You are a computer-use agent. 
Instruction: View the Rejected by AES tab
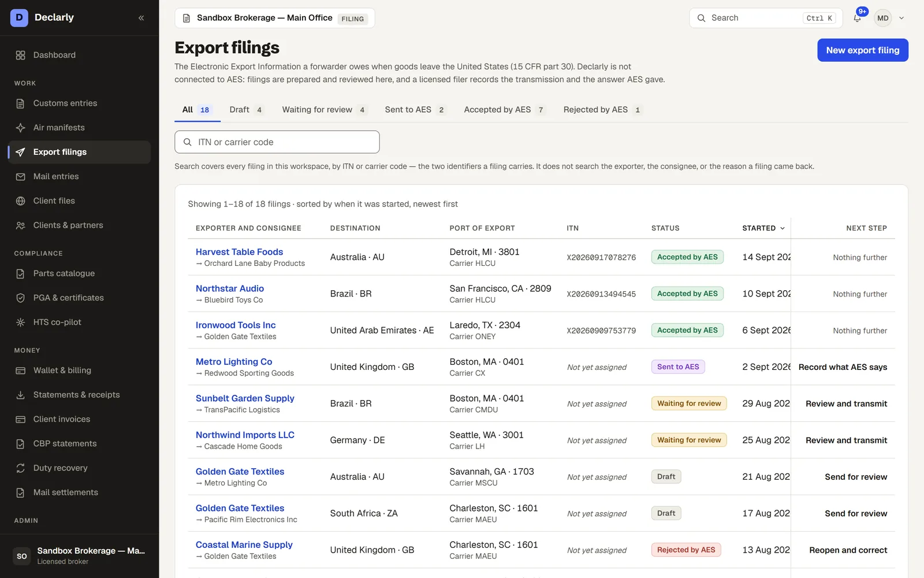(603, 110)
